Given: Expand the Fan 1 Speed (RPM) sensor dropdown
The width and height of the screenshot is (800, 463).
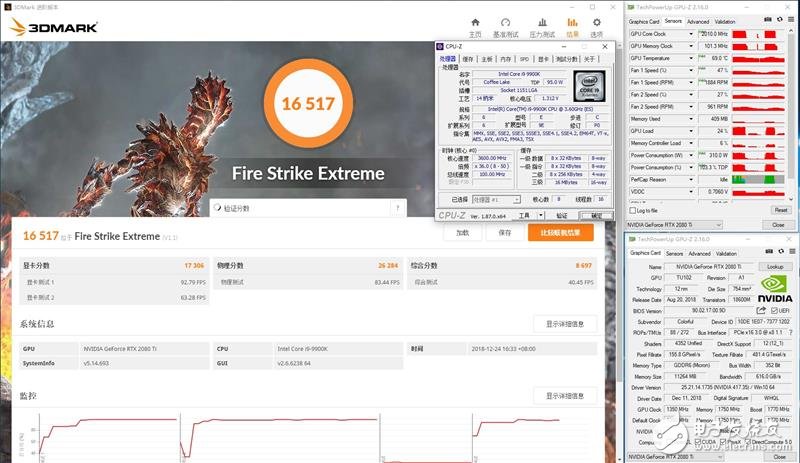Looking at the screenshot, I should click(x=691, y=82).
